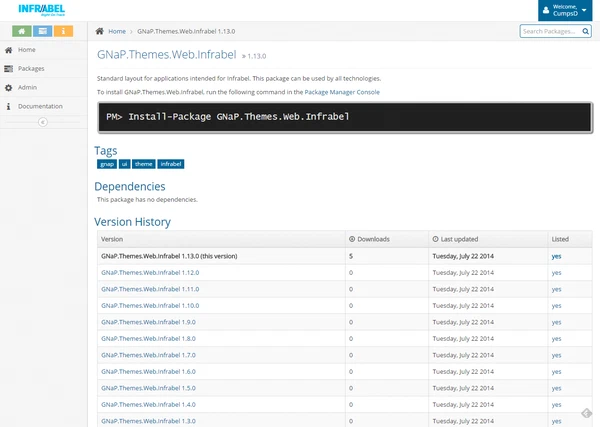
Task: Click the Install-Package command box
Action: pyautogui.click(x=345, y=117)
